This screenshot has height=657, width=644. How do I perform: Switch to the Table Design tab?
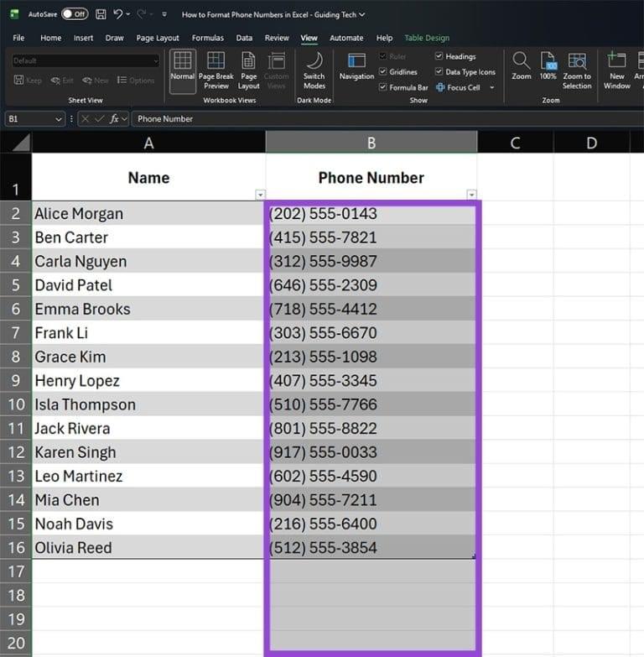(427, 38)
